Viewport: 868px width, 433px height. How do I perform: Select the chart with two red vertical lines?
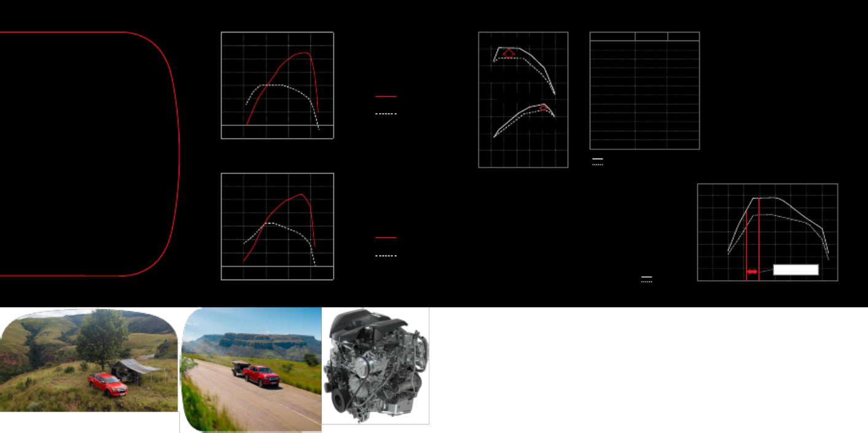tap(767, 232)
